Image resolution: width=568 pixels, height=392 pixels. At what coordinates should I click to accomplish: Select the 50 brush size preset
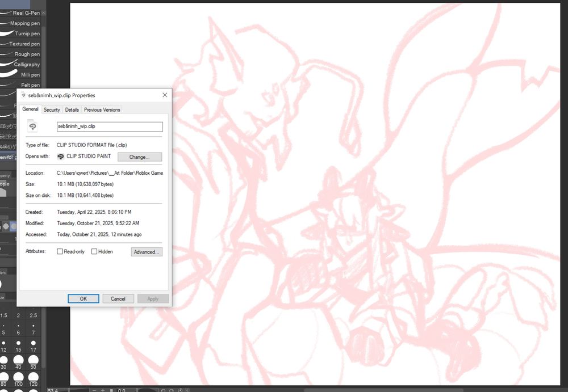34,363
